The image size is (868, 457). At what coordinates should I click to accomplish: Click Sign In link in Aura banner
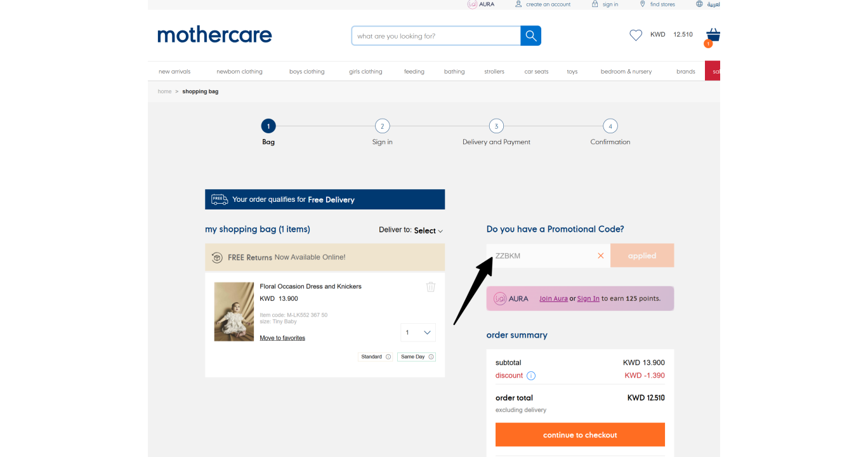[x=588, y=298]
